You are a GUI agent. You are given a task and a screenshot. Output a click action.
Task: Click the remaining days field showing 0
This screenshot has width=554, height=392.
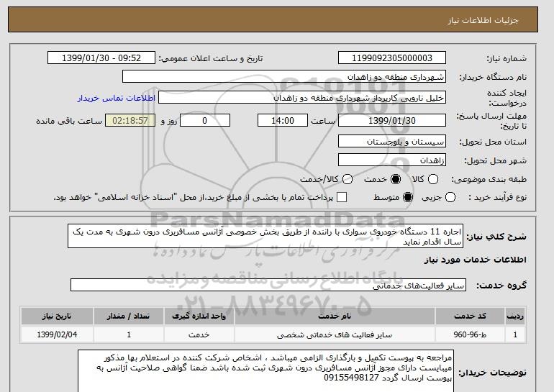[x=205, y=120]
